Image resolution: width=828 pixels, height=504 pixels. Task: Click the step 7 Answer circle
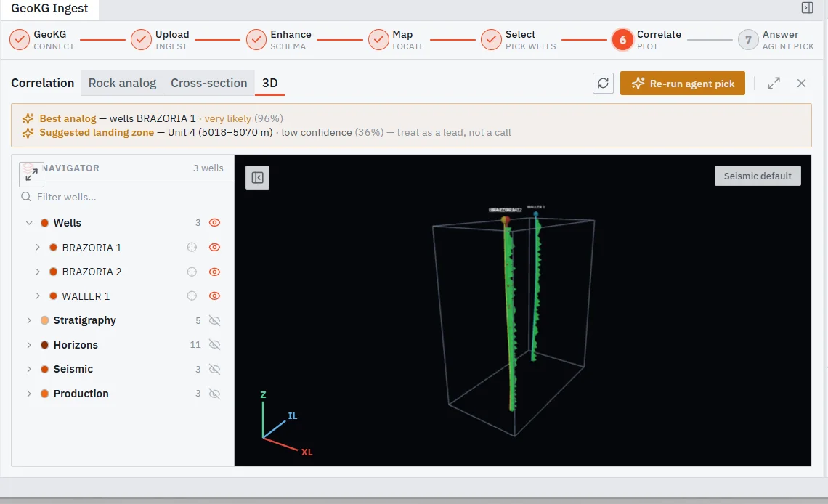pyautogui.click(x=747, y=40)
